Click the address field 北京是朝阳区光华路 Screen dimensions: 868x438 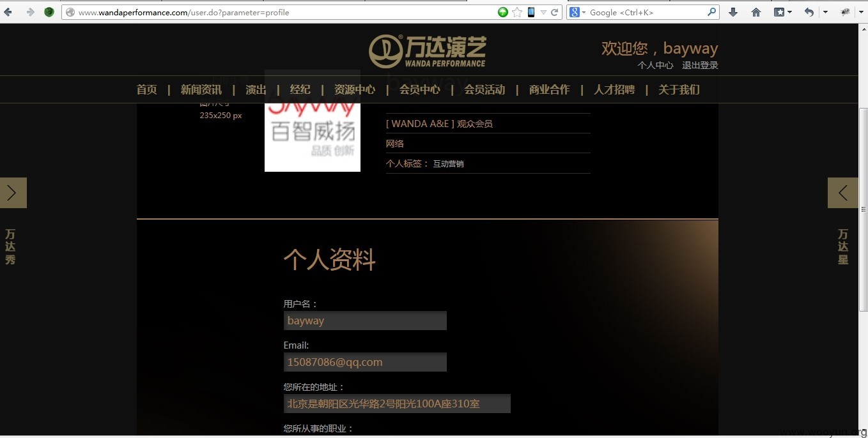[397, 404]
